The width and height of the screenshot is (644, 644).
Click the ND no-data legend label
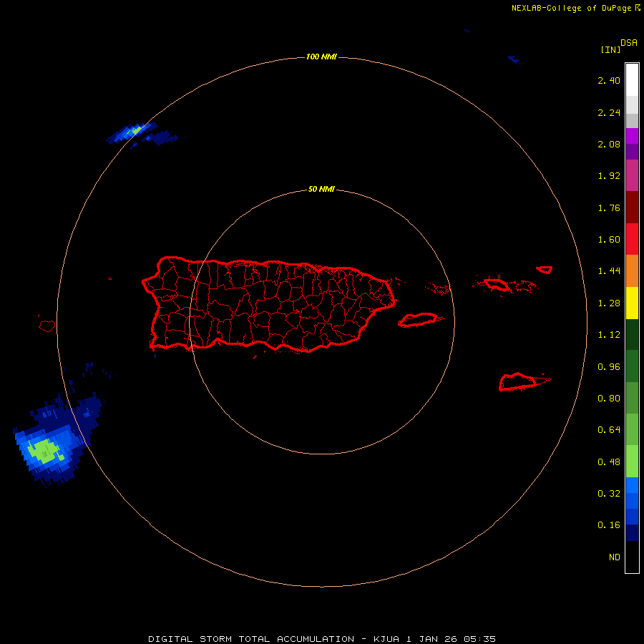coord(615,557)
